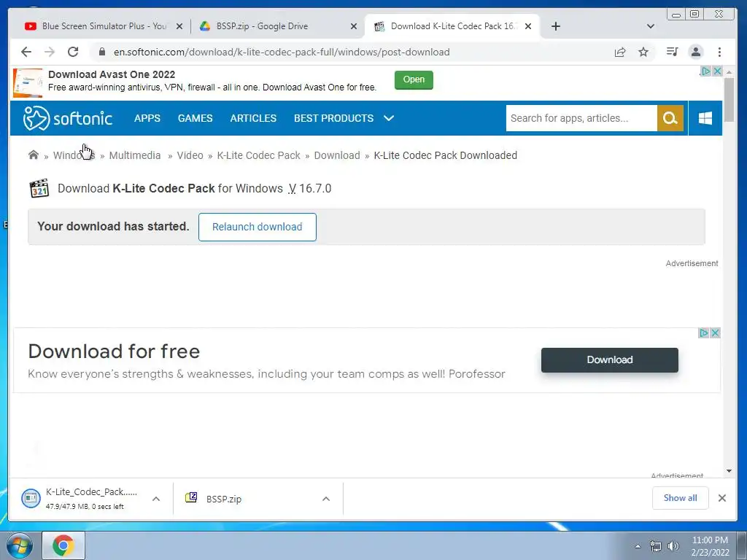Expand the BEST PRODUCTS dropdown chevron
The height and width of the screenshot is (560, 747).
[x=389, y=117]
